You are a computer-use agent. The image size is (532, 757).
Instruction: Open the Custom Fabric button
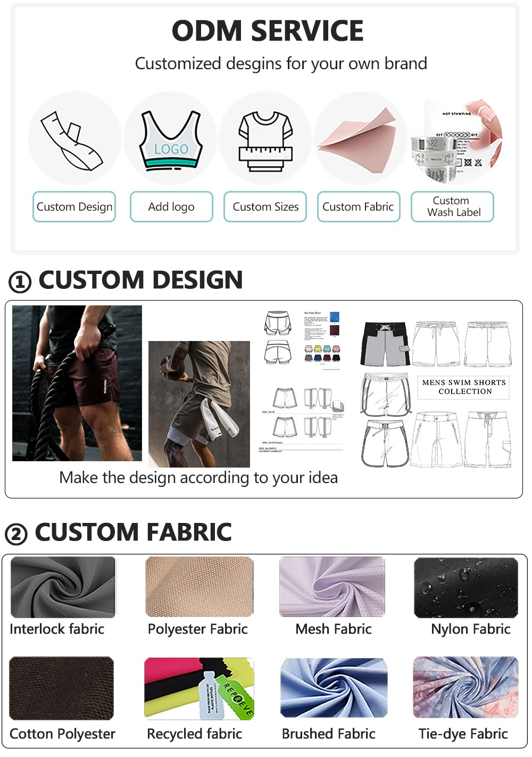point(359,207)
